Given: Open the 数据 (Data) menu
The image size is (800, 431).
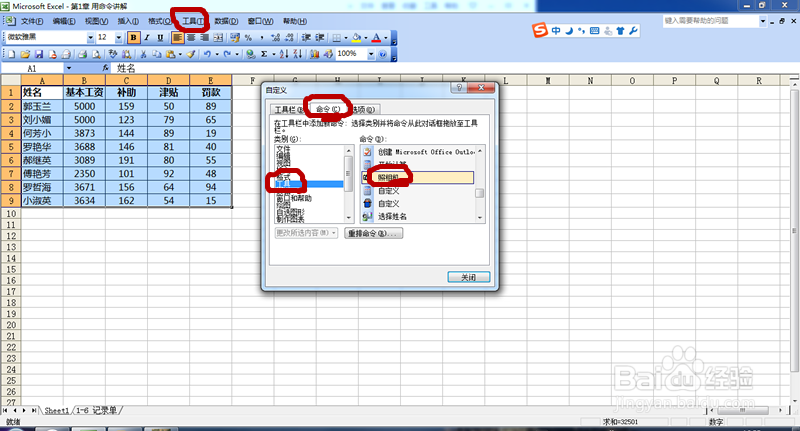Looking at the screenshot, I should (226, 21).
